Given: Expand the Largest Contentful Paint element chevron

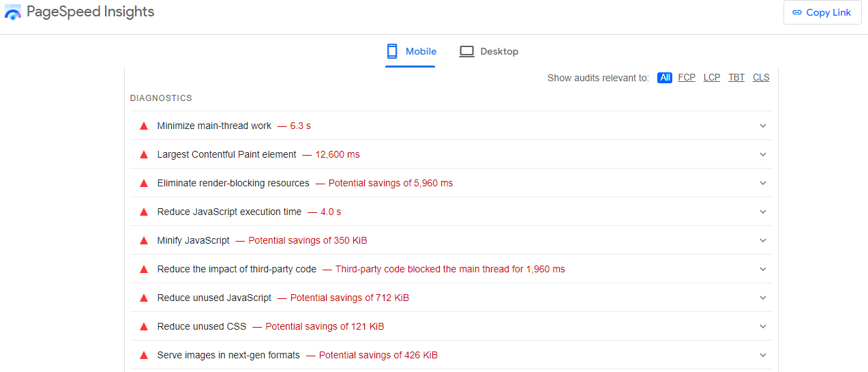Looking at the screenshot, I should [763, 154].
